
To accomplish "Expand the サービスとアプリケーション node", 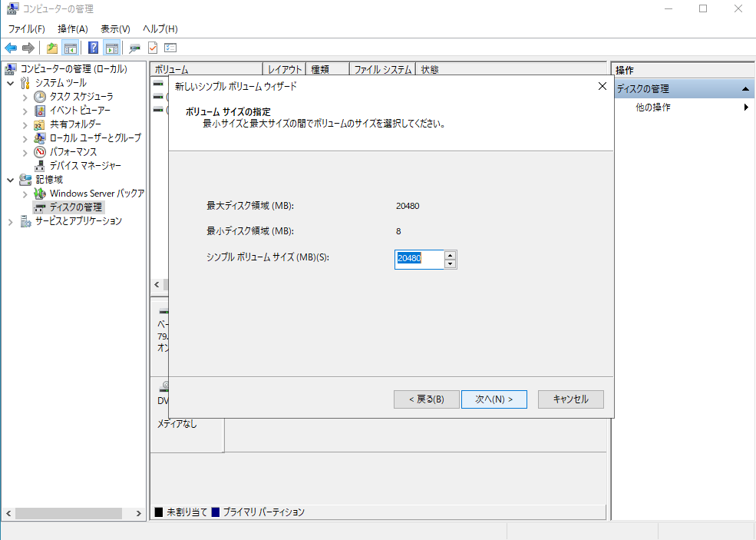I will (x=11, y=221).
